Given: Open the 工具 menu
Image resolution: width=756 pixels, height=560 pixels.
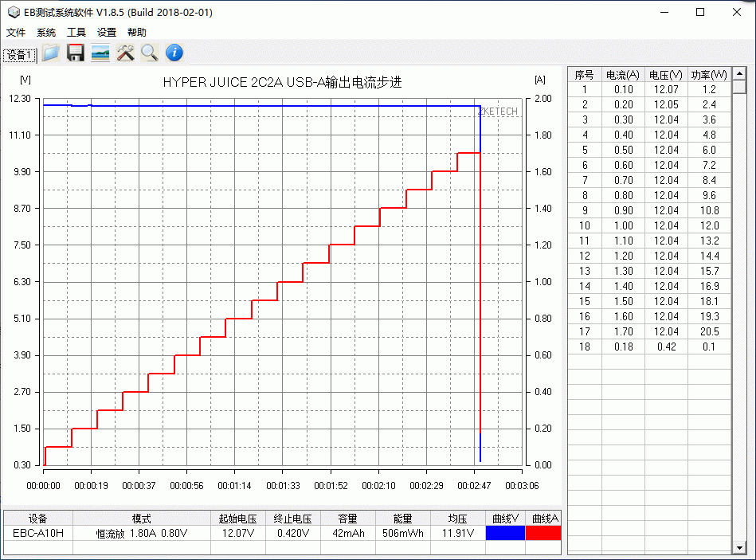Looking at the screenshot, I should pos(76,33).
